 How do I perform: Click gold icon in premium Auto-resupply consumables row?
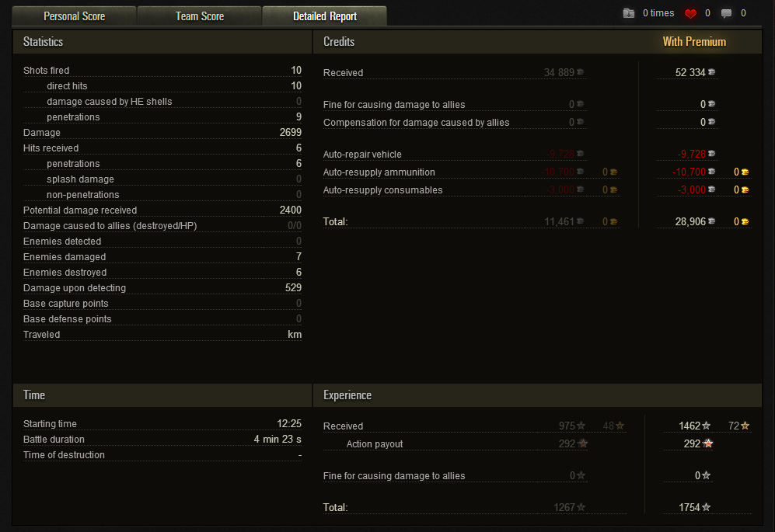(x=745, y=190)
